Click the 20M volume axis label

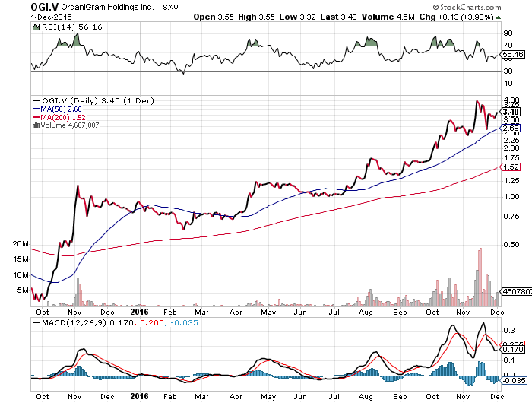[x=21, y=244]
